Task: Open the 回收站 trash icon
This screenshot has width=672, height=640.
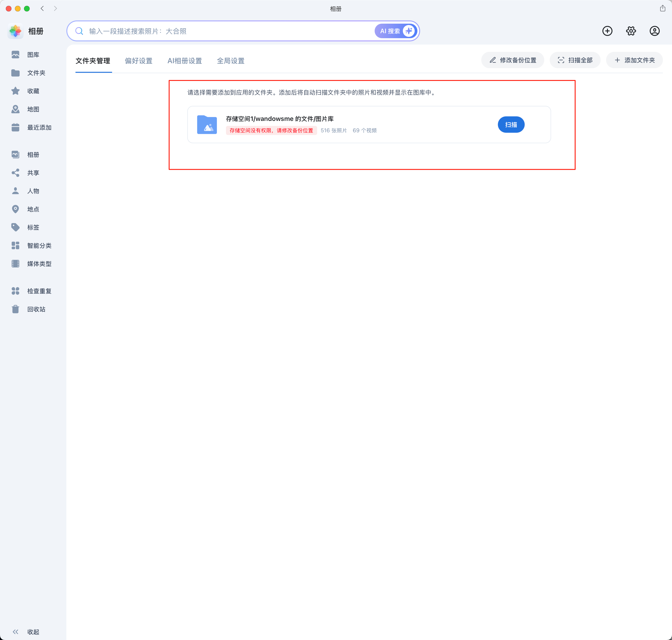Action: (15, 309)
